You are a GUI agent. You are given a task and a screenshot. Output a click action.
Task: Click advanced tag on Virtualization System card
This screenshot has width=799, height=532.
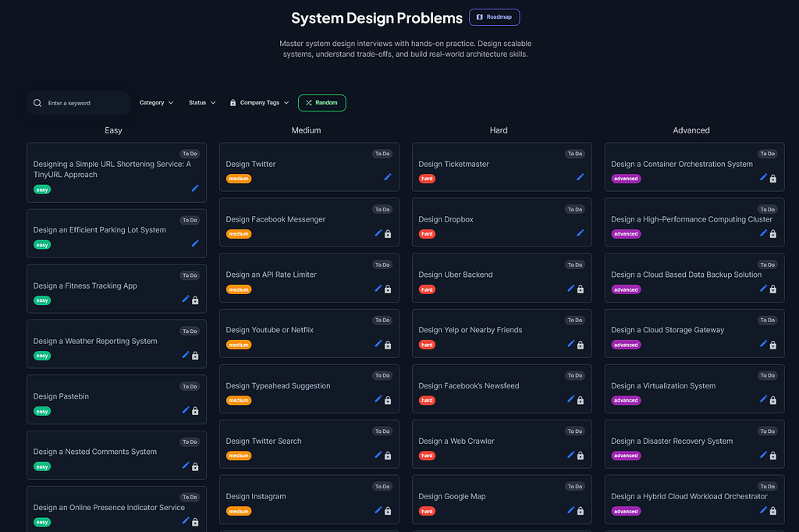point(626,400)
